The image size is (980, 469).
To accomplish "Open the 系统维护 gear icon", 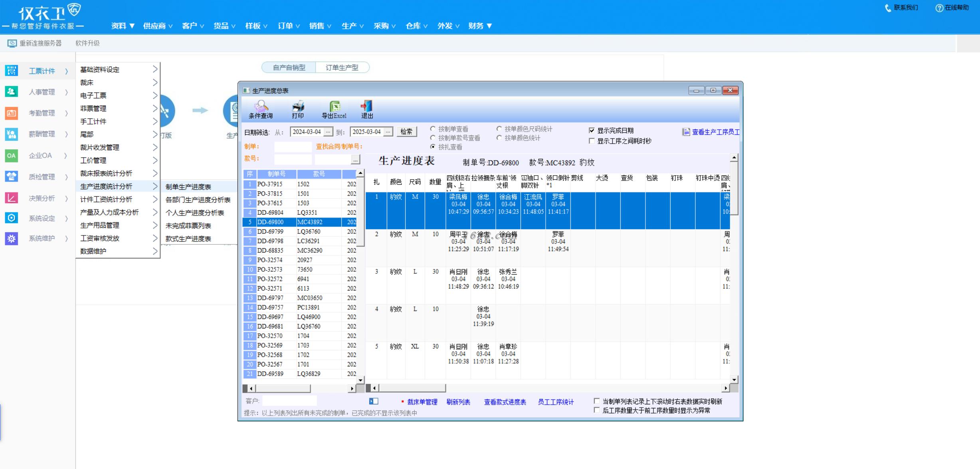I will point(11,238).
